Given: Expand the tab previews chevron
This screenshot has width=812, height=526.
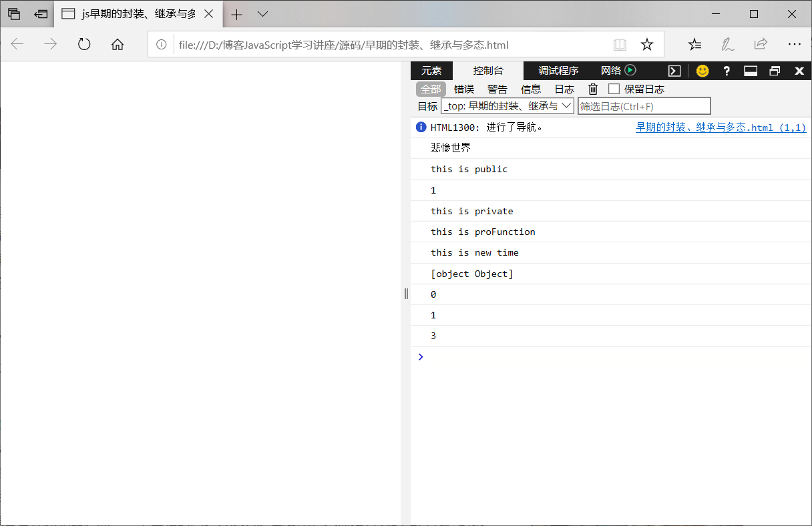Looking at the screenshot, I should [x=262, y=14].
